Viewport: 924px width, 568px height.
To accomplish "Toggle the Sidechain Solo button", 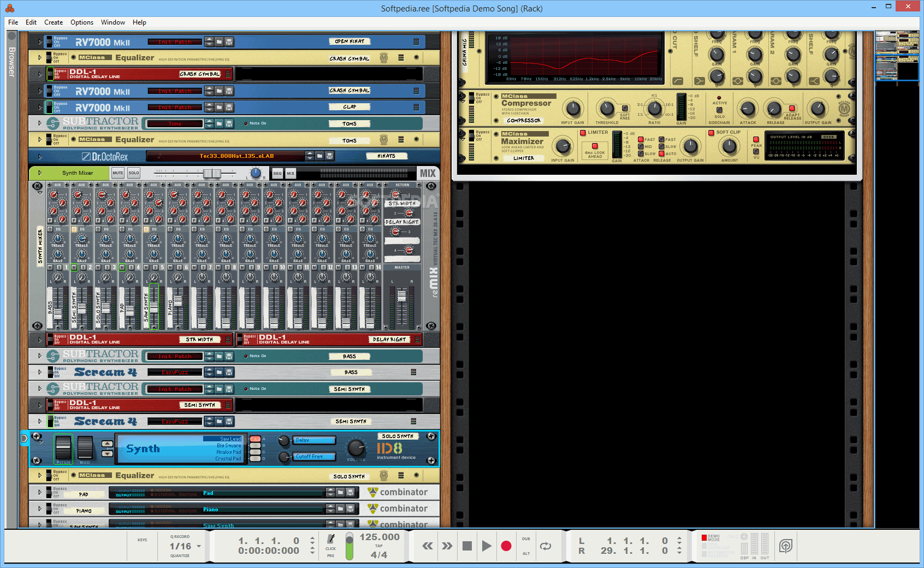I will (719, 110).
